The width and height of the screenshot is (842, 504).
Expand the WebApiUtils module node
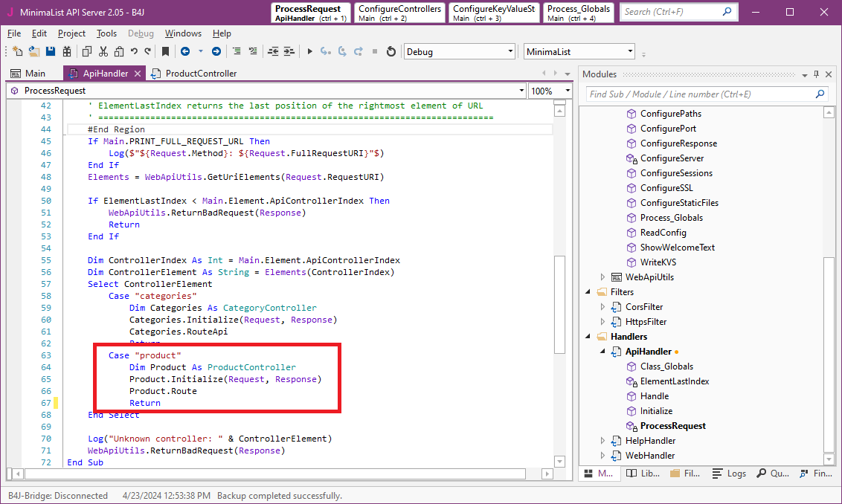603,277
